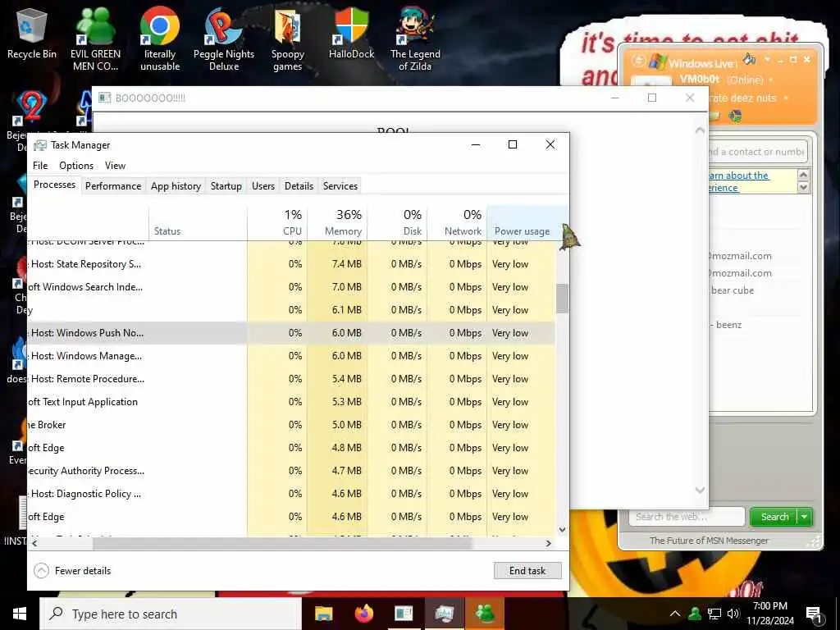Switch to the Users tab
The image size is (840, 630).
pos(263,186)
